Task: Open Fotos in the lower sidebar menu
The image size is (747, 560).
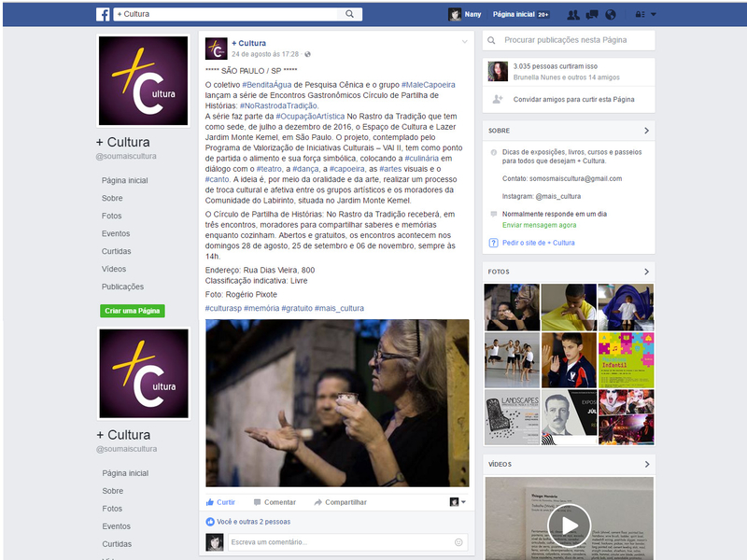Action: click(x=112, y=509)
